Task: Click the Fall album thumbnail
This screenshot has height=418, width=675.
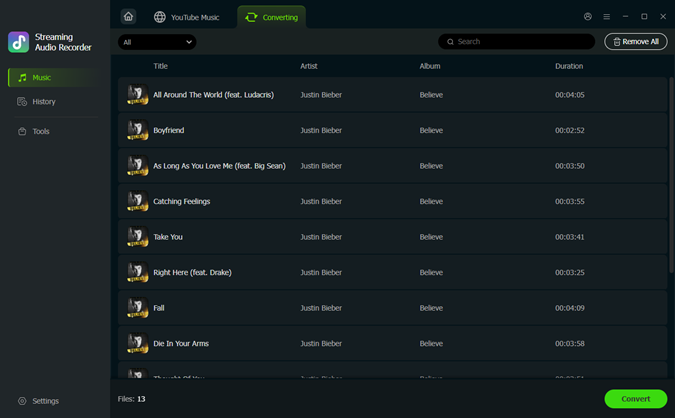Action: 137,307
